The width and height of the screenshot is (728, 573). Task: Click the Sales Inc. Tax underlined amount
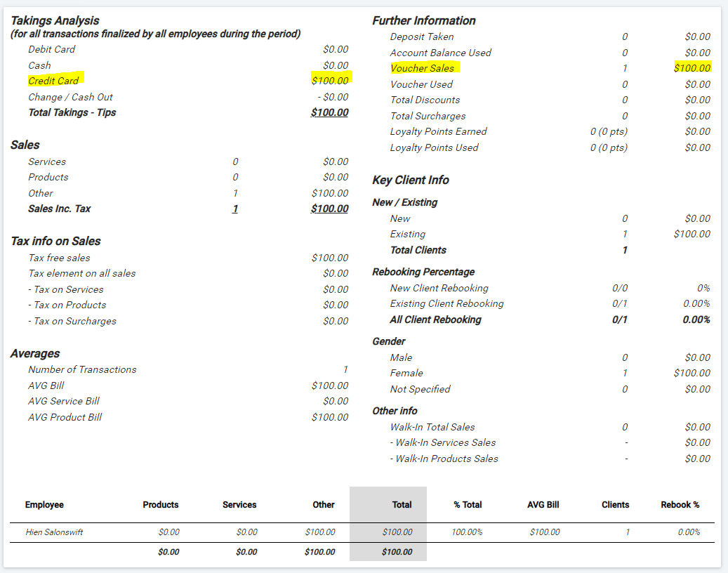coord(329,209)
